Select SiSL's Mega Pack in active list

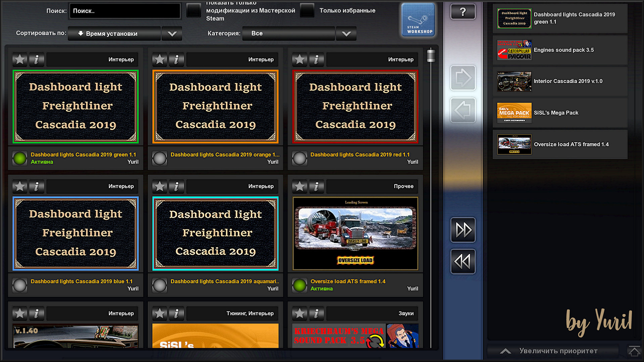[560, 113]
